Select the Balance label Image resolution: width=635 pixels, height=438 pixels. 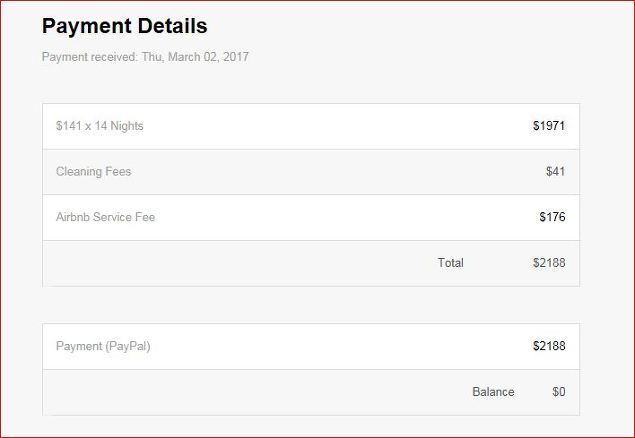tap(493, 392)
